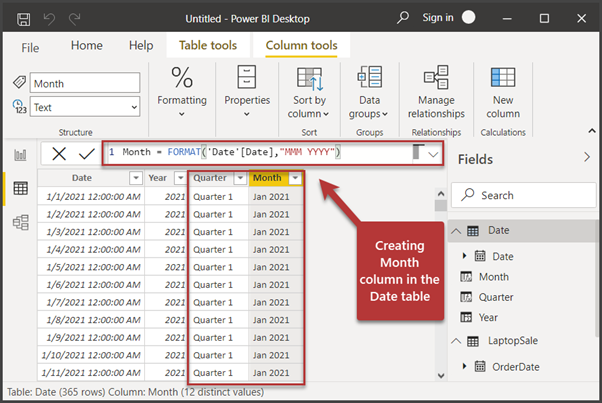Click the data type icon
The height and width of the screenshot is (403, 602).
pyautogui.click(x=19, y=106)
